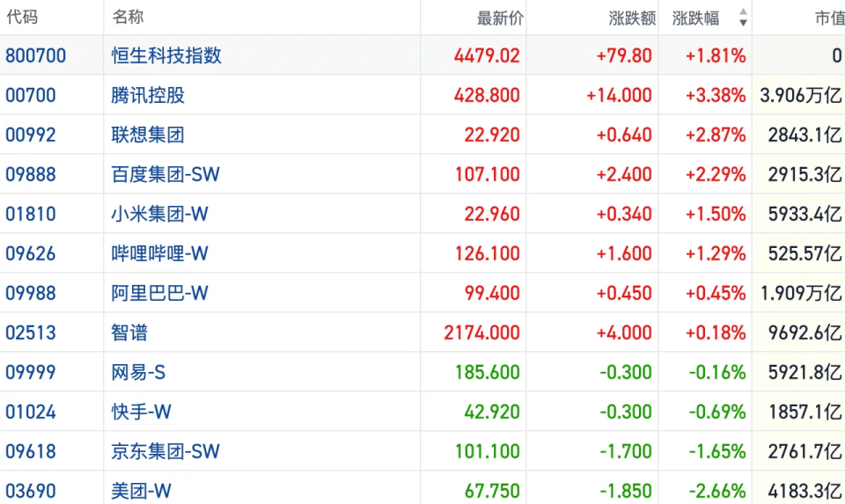Viewport: 845px width, 504px height.
Task: Open stock code 09618
Action: tap(31, 451)
